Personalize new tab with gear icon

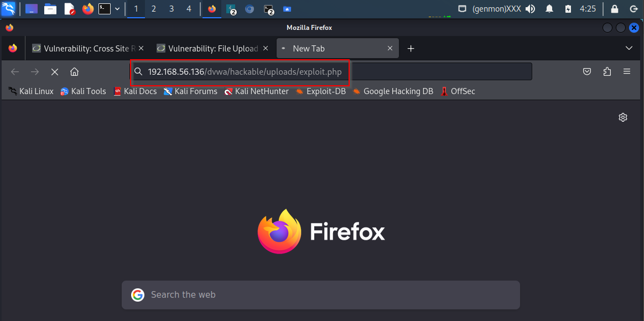point(623,117)
